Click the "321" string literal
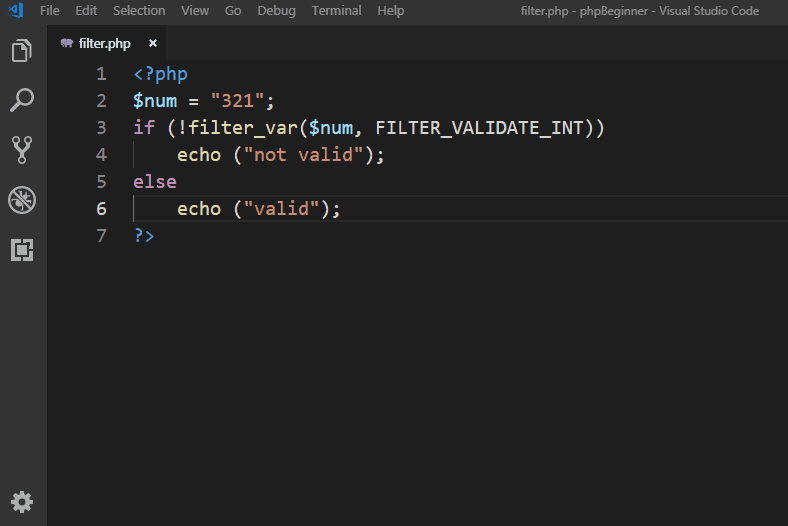Image resolution: width=788 pixels, height=526 pixels. click(x=237, y=101)
